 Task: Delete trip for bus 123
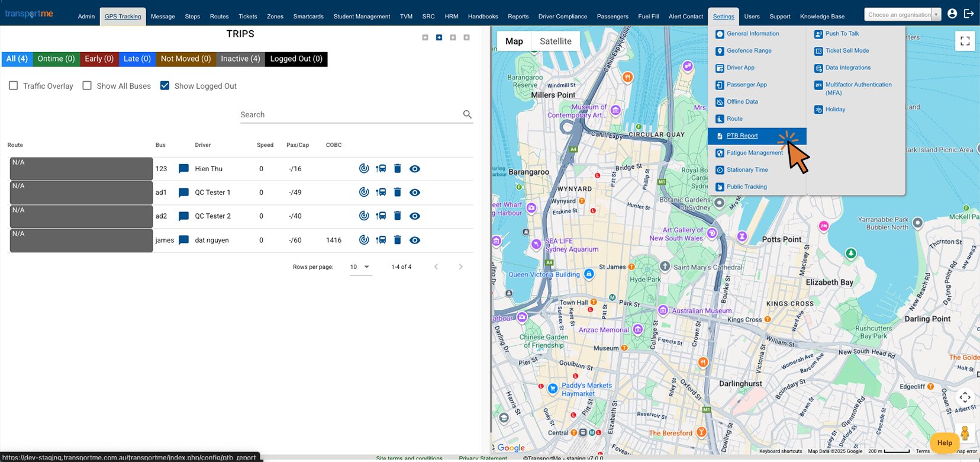coord(398,169)
